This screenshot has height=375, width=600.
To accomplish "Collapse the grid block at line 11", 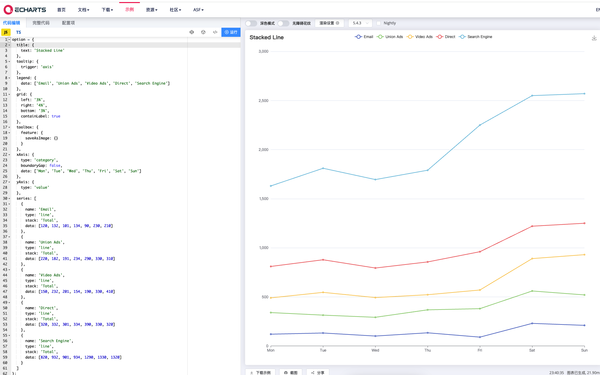I will (10, 94).
